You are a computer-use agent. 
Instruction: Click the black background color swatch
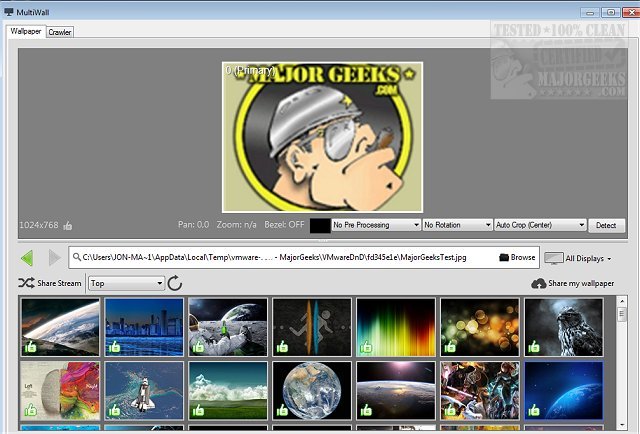point(320,225)
